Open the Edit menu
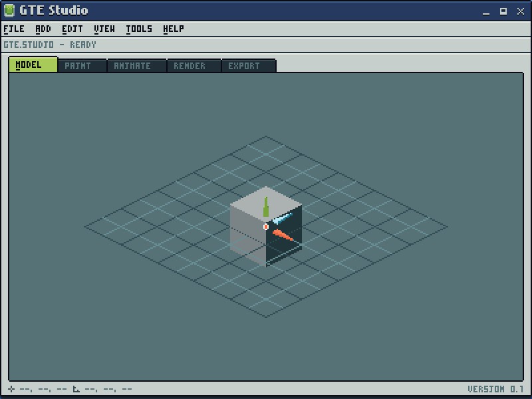 (72, 29)
